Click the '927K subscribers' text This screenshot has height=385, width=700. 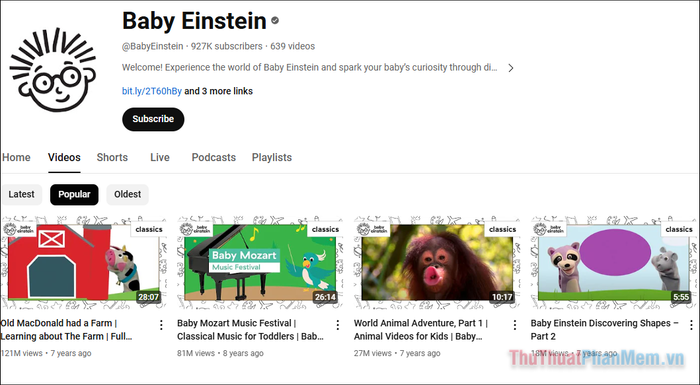pos(227,46)
